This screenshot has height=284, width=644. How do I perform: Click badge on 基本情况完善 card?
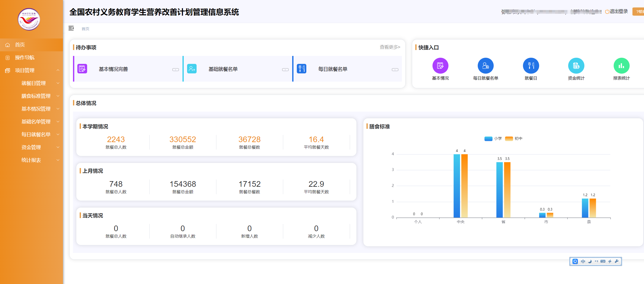(x=176, y=70)
